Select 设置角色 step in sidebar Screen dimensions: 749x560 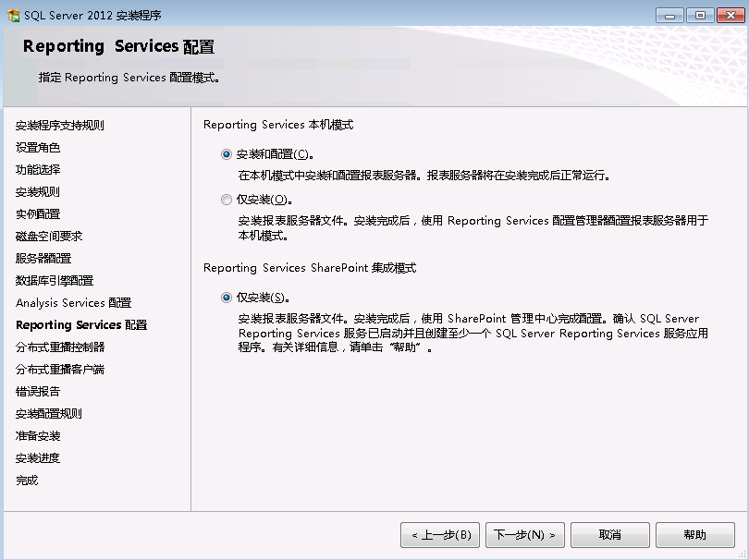(38, 148)
